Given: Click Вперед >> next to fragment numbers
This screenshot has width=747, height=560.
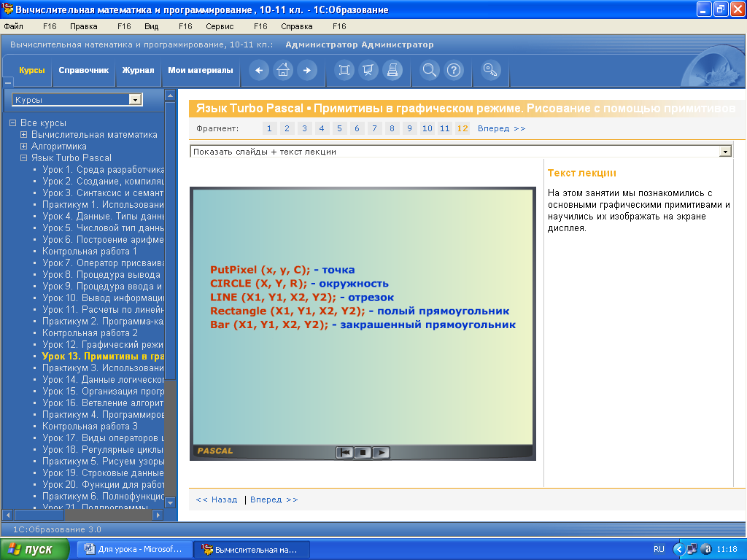Looking at the screenshot, I should 502,128.
